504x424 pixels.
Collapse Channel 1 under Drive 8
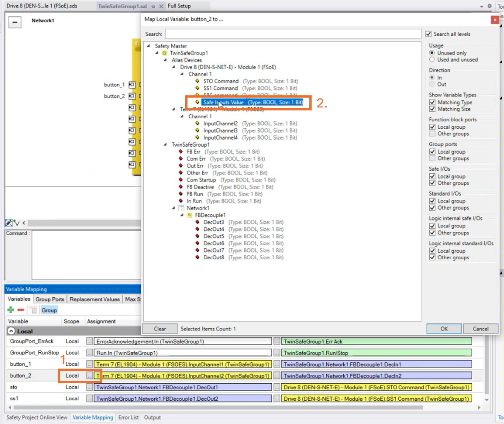pyautogui.click(x=181, y=74)
